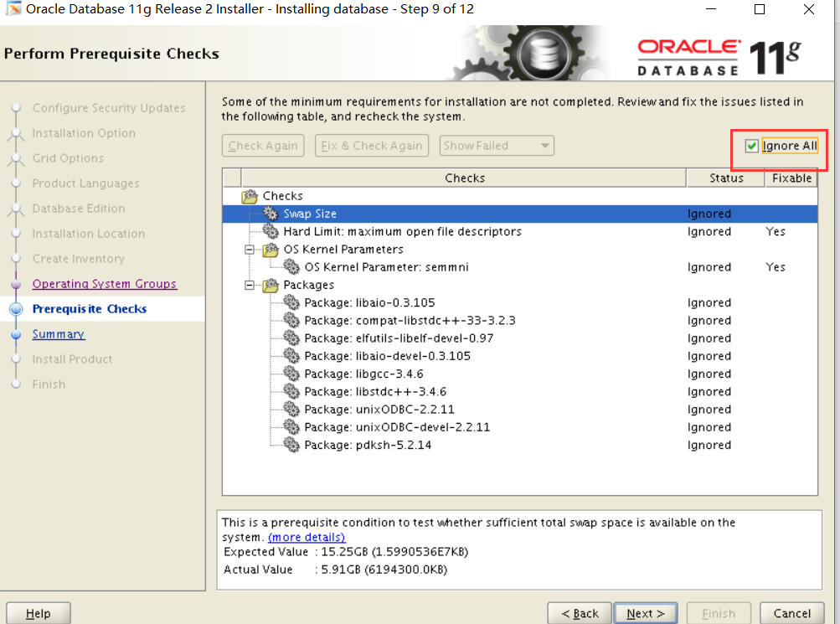Open Help for this page
This screenshot has height=624, width=840.
(39, 613)
